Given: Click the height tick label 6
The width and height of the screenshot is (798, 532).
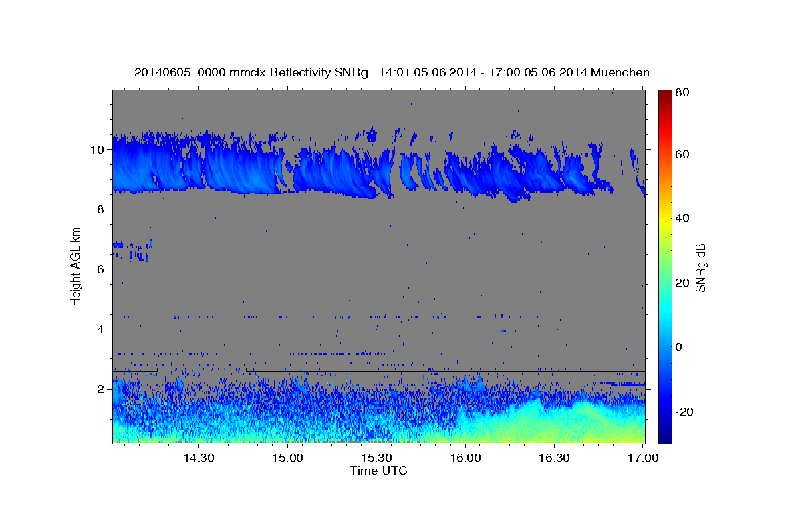Looking at the screenshot, I should point(102,269).
